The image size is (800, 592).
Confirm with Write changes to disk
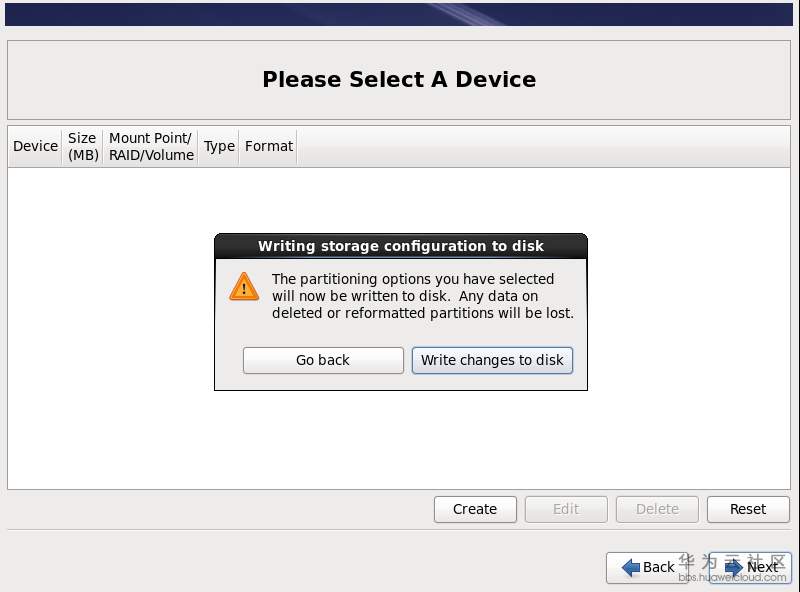click(492, 360)
